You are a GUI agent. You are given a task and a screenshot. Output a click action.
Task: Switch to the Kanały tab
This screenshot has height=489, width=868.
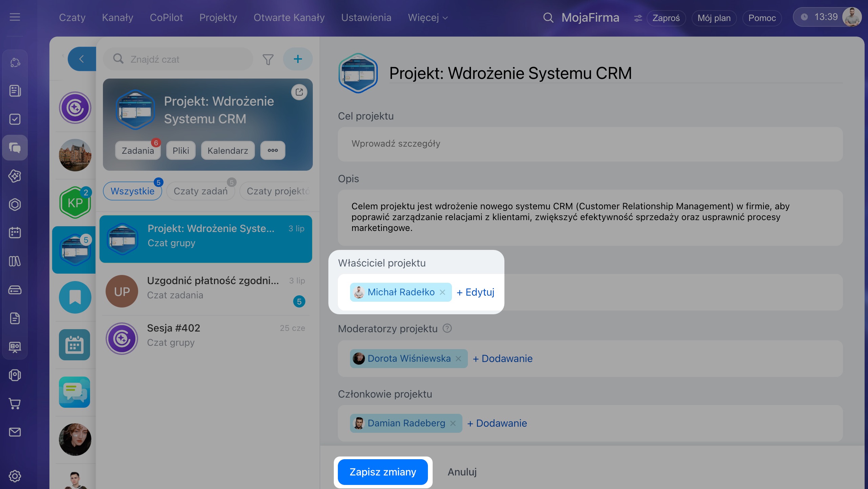pyautogui.click(x=117, y=18)
